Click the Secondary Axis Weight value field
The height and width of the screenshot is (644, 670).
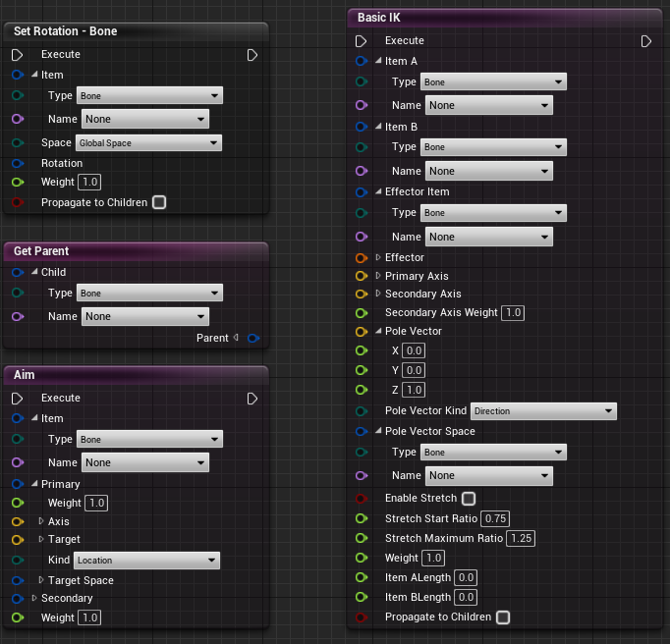point(513,312)
